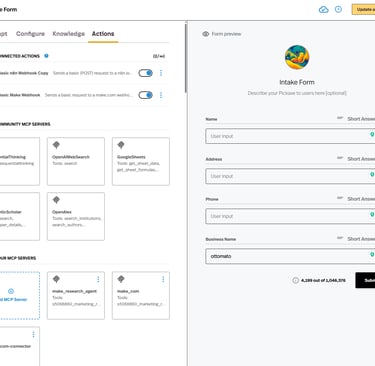375x366 pixels.
Task: Click the Intake Form avatar image
Action: point(297,57)
